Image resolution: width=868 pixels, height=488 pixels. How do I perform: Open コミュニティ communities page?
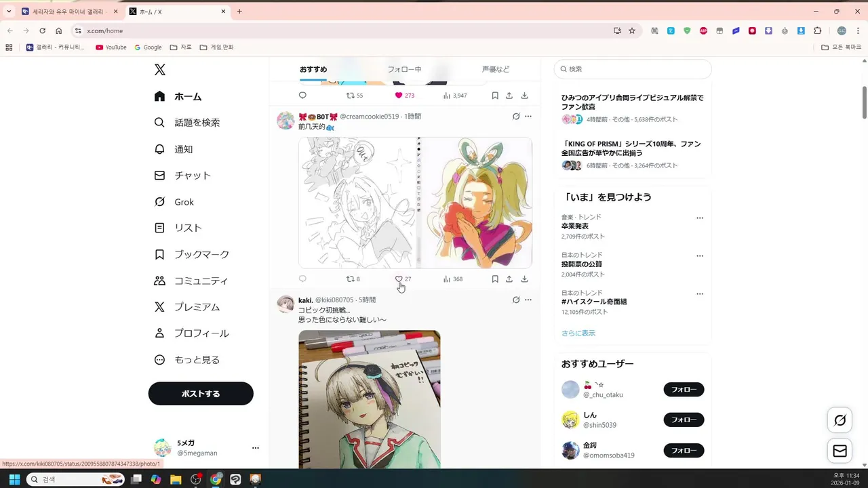click(x=191, y=281)
